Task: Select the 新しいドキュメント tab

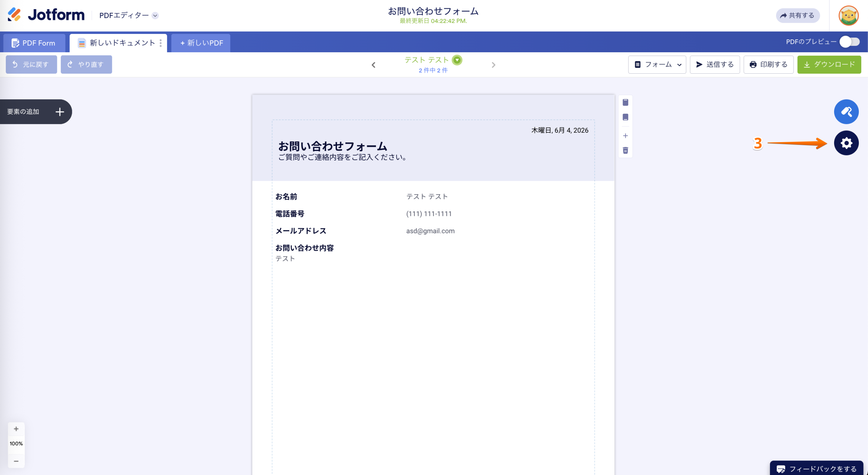Action: (x=118, y=43)
